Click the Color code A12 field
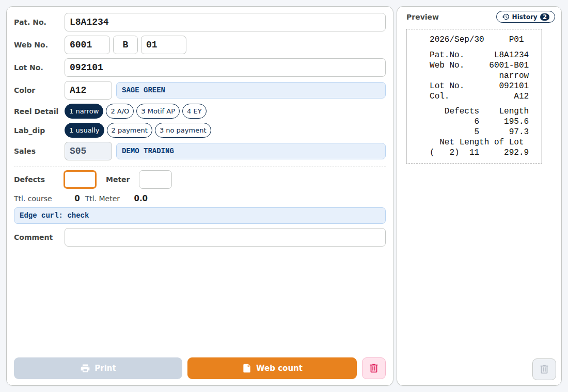568x392 pixels. [x=88, y=90]
